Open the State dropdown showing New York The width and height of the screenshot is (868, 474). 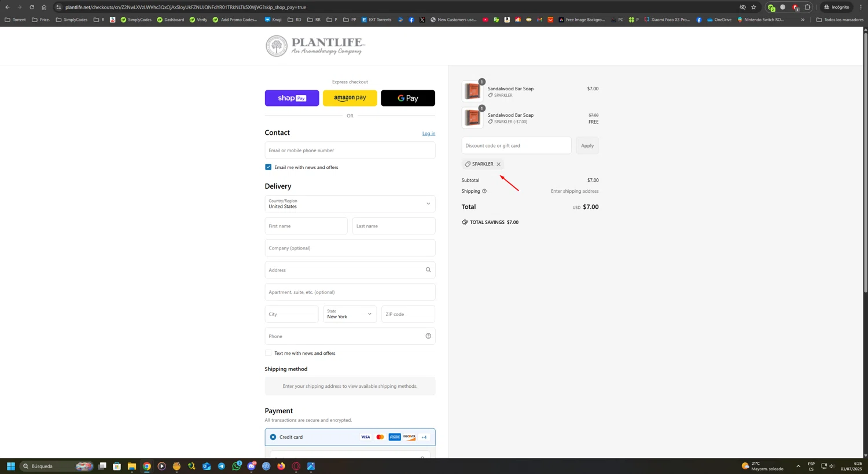(x=350, y=314)
